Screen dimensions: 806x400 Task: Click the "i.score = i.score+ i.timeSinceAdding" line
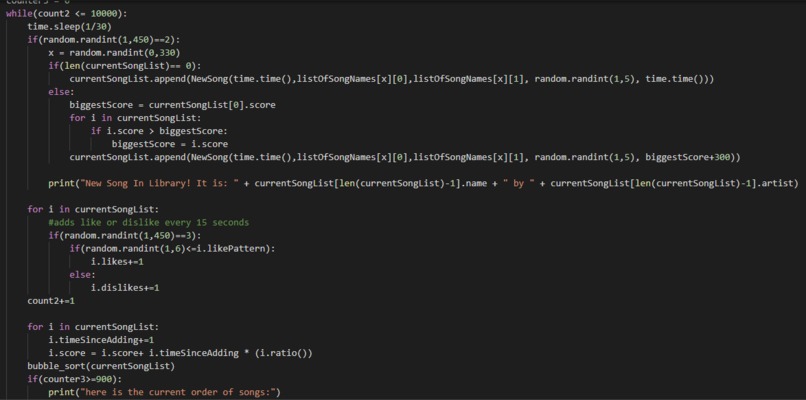180,353
